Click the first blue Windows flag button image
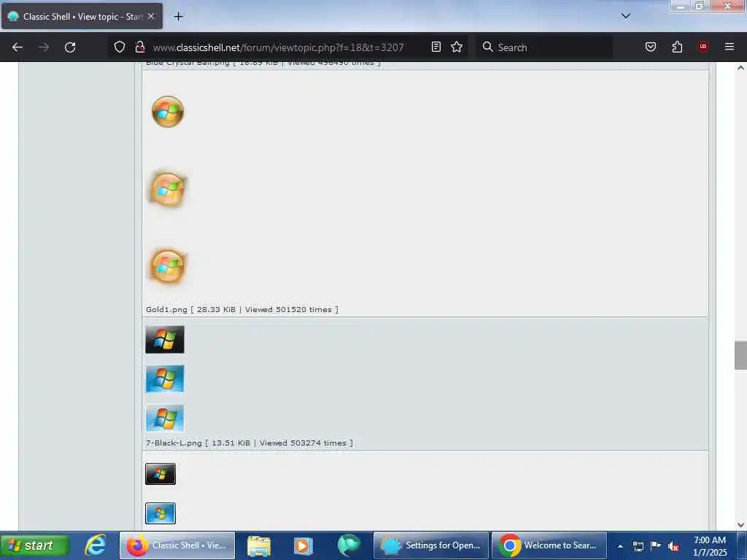The image size is (747, 560). (165, 379)
